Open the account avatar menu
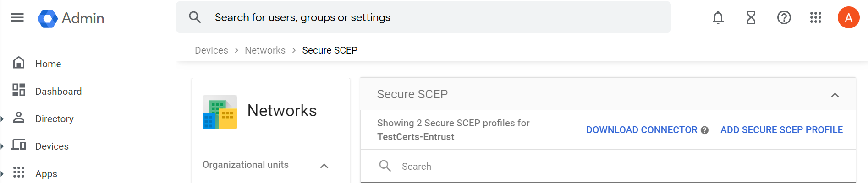 click(848, 18)
